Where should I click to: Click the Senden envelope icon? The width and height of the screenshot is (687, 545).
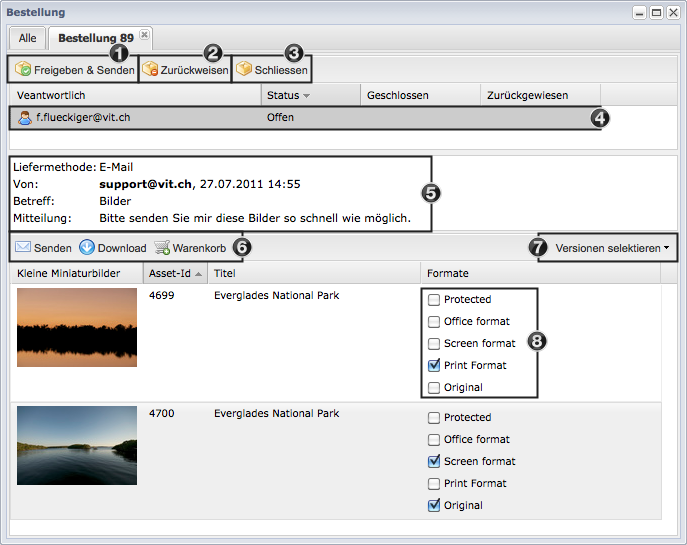click(23, 247)
